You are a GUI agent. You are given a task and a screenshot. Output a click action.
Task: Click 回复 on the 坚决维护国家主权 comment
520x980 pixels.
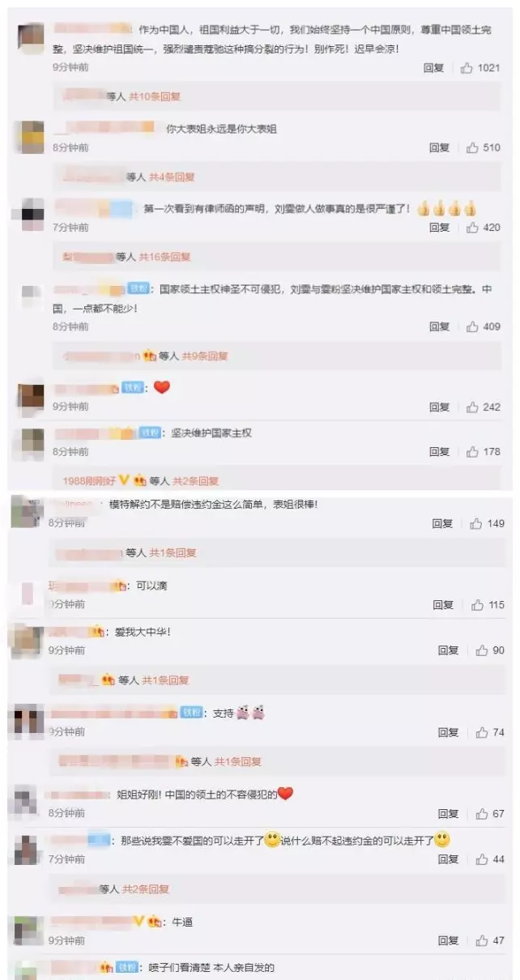click(439, 451)
